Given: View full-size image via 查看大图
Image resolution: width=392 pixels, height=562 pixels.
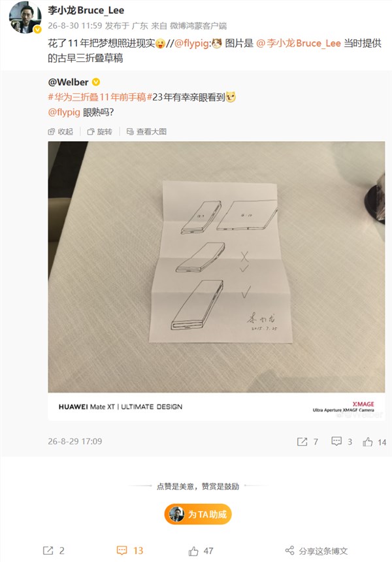Looking at the screenshot, I should tap(146, 131).
